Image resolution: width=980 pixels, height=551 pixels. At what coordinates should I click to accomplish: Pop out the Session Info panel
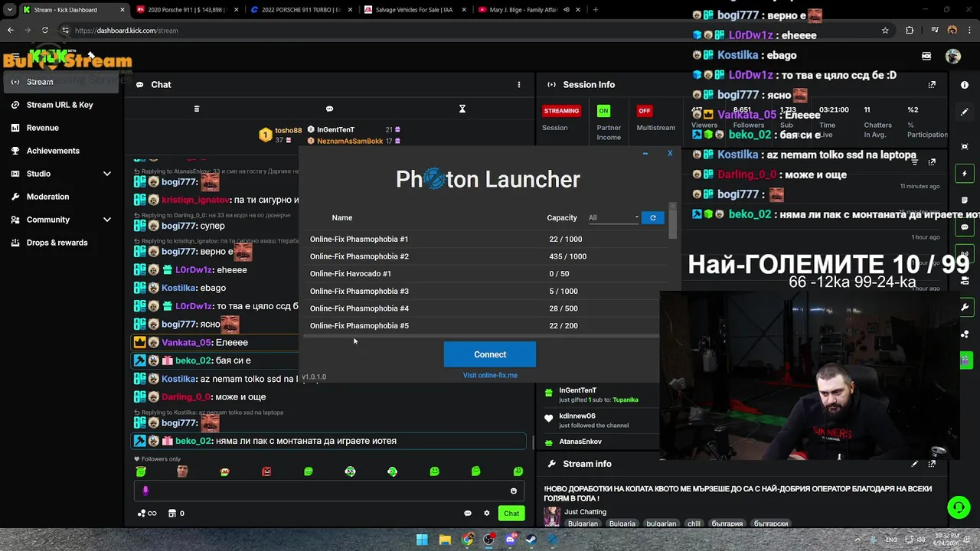pyautogui.click(x=932, y=85)
